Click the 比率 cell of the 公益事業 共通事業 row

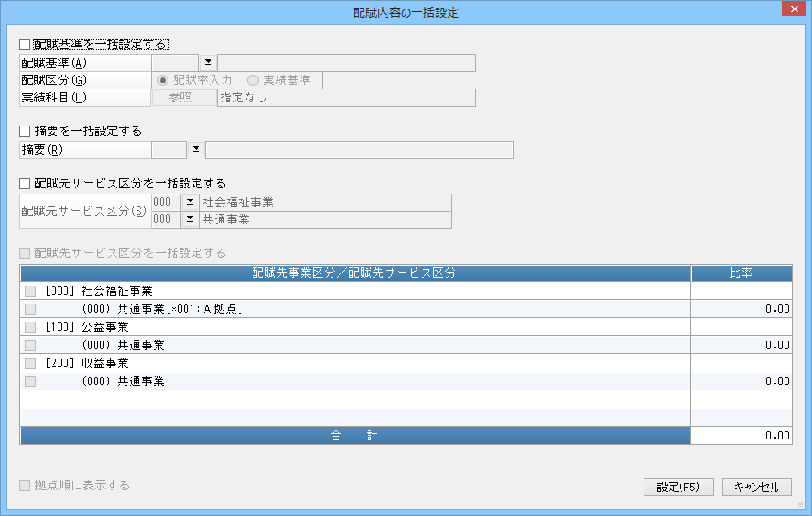click(742, 345)
